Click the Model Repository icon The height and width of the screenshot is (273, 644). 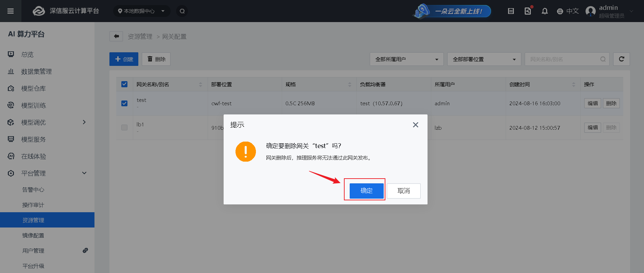[x=11, y=88]
